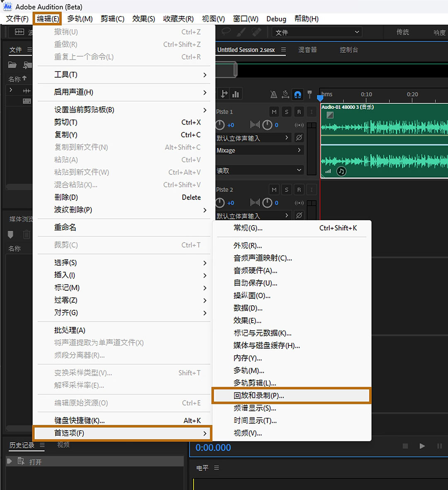The width and height of the screenshot is (448, 490).
Task: Solo Piste 1 with S button
Action: (287, 112)
